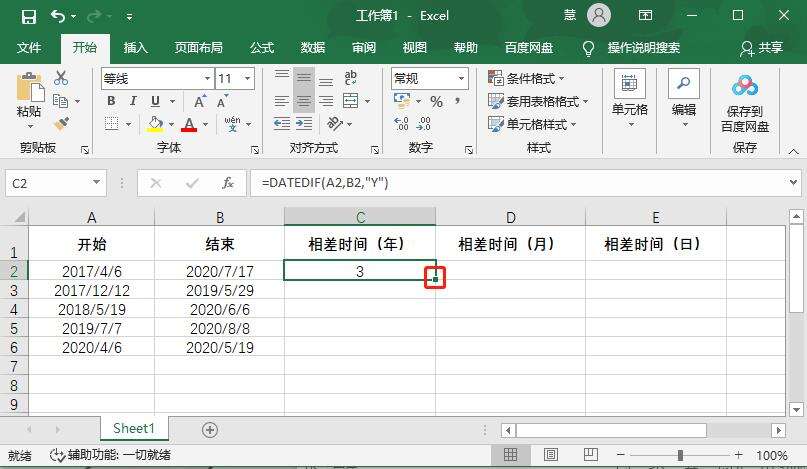Select the Sheet1 tab
This screenshot has width=807, height=469.
click(x=134, y=428)
